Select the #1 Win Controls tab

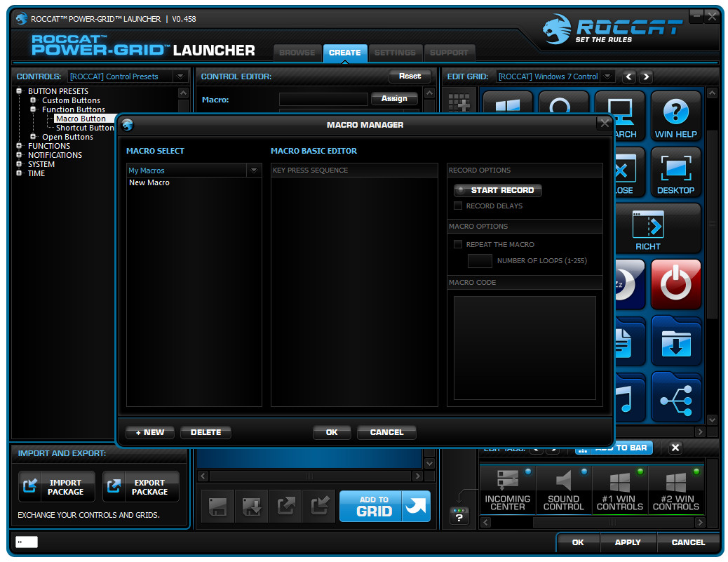[620, 490]
